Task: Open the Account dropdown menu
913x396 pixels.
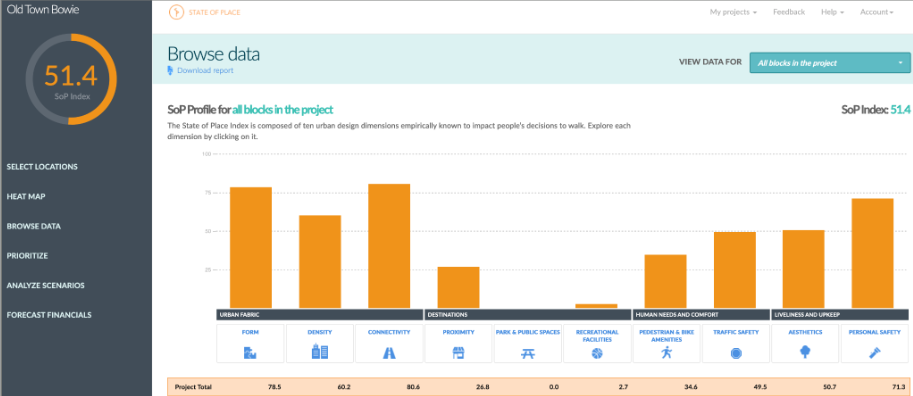Action: (876, 12)
